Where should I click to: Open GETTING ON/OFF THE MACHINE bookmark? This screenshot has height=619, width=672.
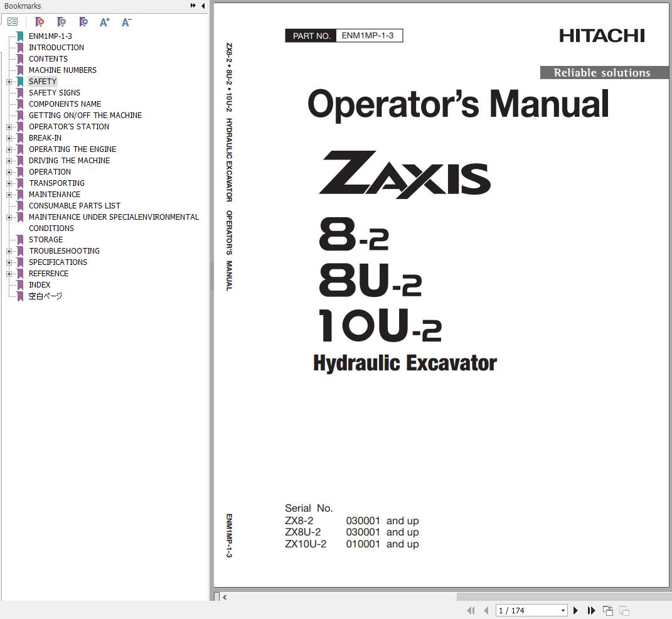click(85, 116)
